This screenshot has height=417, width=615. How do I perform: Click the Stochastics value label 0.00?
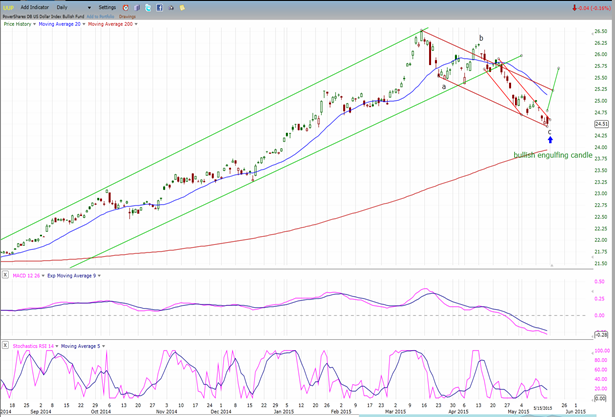[x=600, y=398]
